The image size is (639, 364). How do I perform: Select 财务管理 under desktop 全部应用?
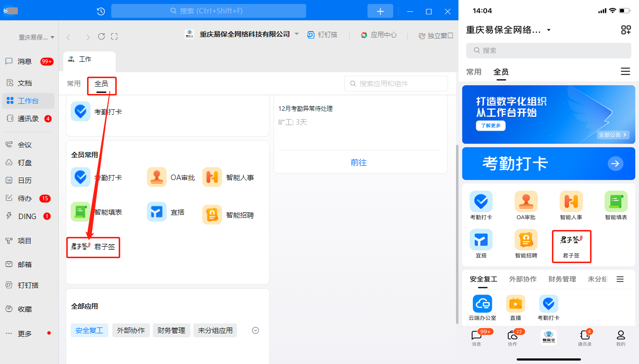click(x=172, y=330)
